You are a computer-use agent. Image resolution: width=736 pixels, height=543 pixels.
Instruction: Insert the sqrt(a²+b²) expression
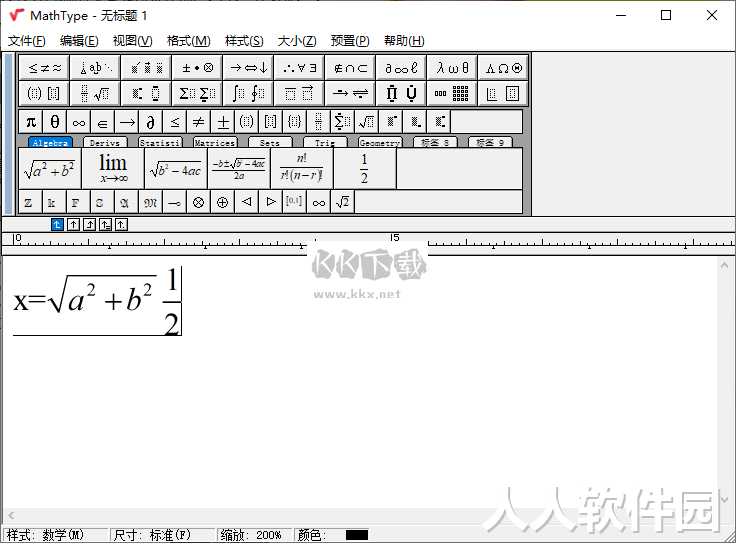(x=50, y=169)
